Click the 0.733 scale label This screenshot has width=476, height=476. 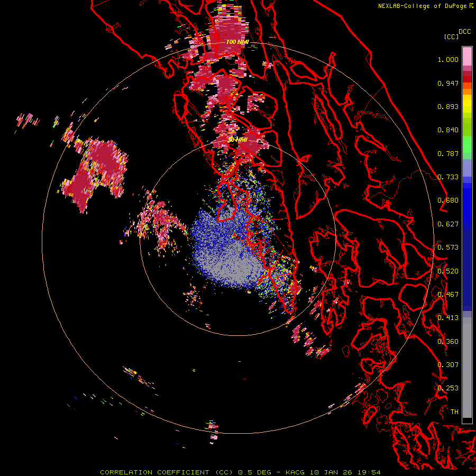(x=448, y=177)
